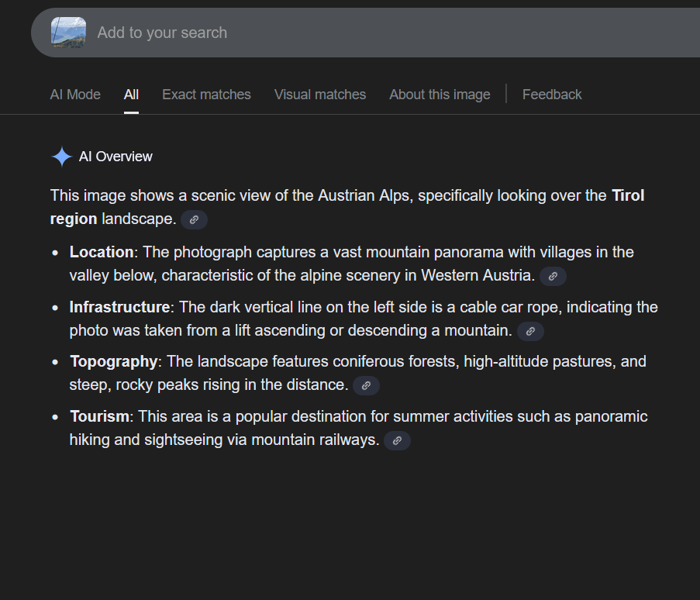This screenshot has height=600, width=700.
Task: Click the bold 'Tourism' bullet heading
Action: pyautogui.click(x=99, y=416)
